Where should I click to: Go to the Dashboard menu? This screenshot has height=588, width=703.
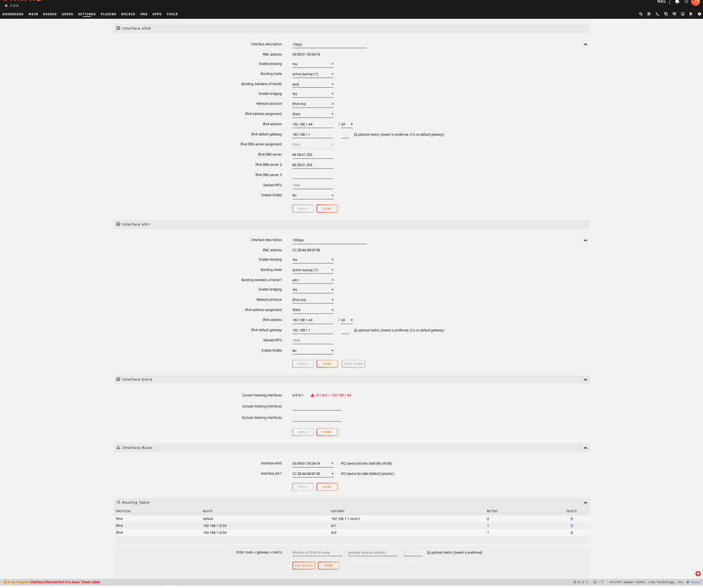13,14
